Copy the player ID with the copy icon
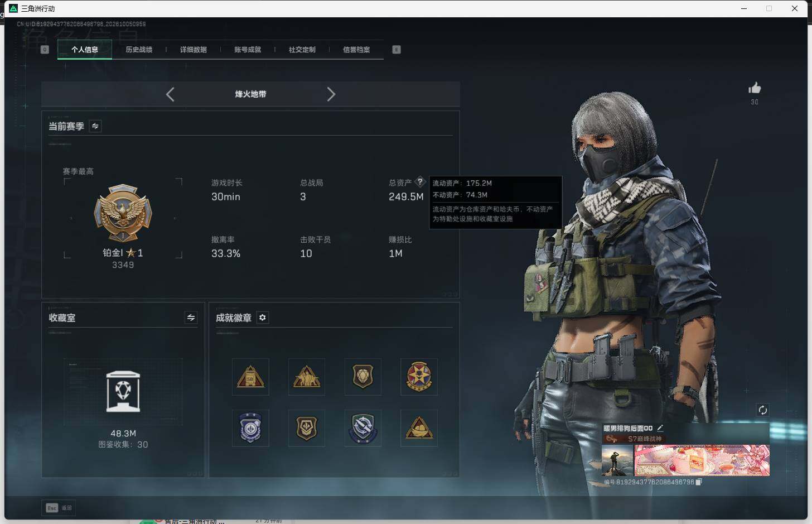This screenshot has width=812, height=524. click(x=699, y=482)
